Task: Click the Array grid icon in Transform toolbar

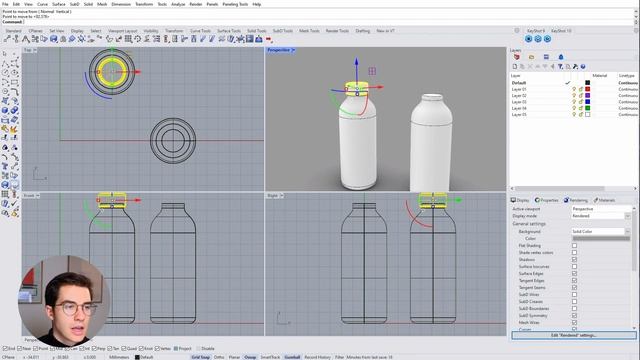Action: (x=128, y=39)
